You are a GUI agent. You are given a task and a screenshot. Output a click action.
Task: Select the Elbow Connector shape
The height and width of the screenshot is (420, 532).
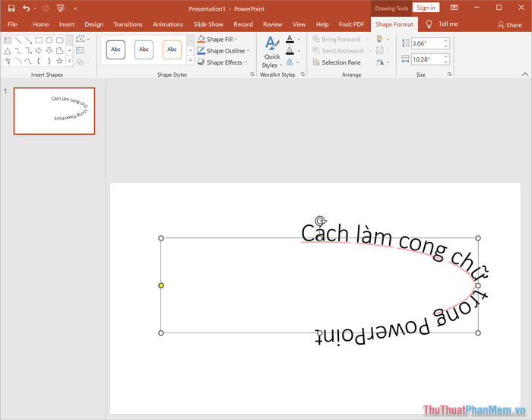pyautogui.click(x=18, y=51)
